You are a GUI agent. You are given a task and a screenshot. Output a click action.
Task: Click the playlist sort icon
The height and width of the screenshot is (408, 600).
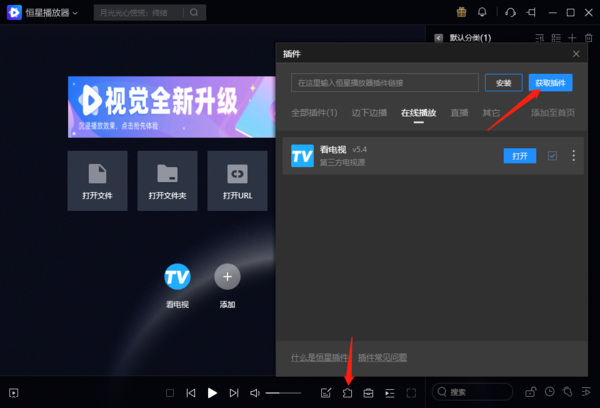click(x=540, y=38)
